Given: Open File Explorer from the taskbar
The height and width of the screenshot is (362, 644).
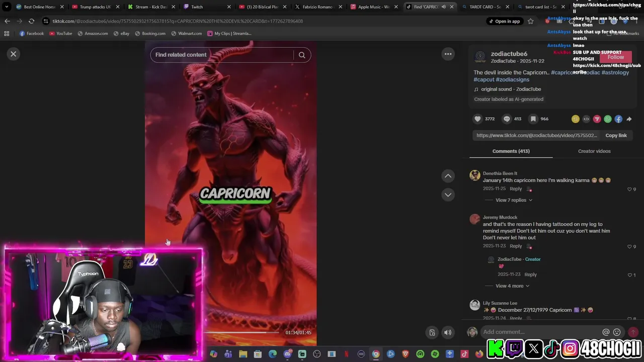Looking at the screenshot, I should [243, 354].
